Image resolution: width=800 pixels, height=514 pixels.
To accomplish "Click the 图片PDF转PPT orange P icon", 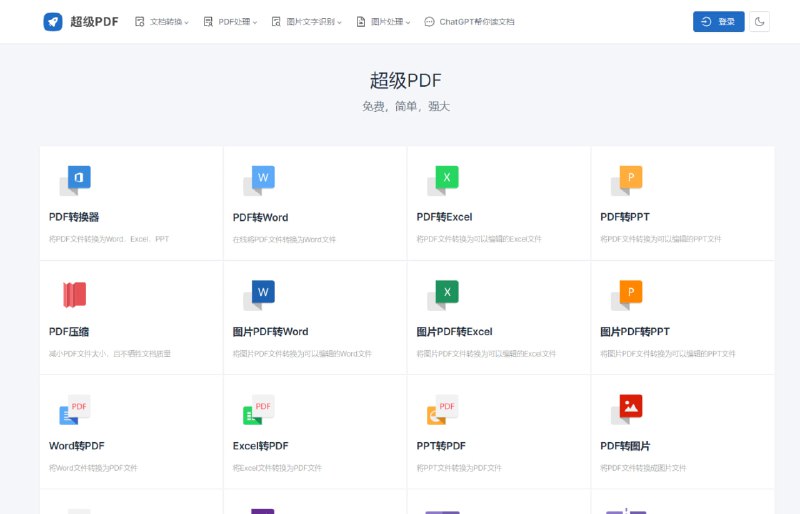I will 627,295.
